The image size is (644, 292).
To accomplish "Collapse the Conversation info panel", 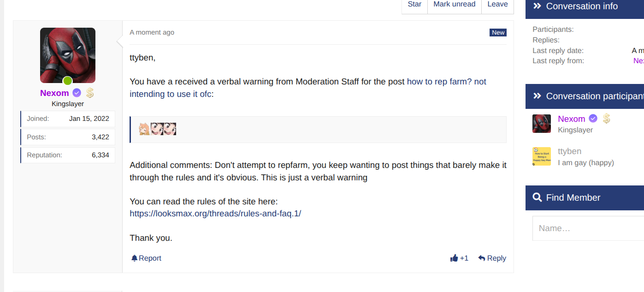I will (x=537, y=6).
